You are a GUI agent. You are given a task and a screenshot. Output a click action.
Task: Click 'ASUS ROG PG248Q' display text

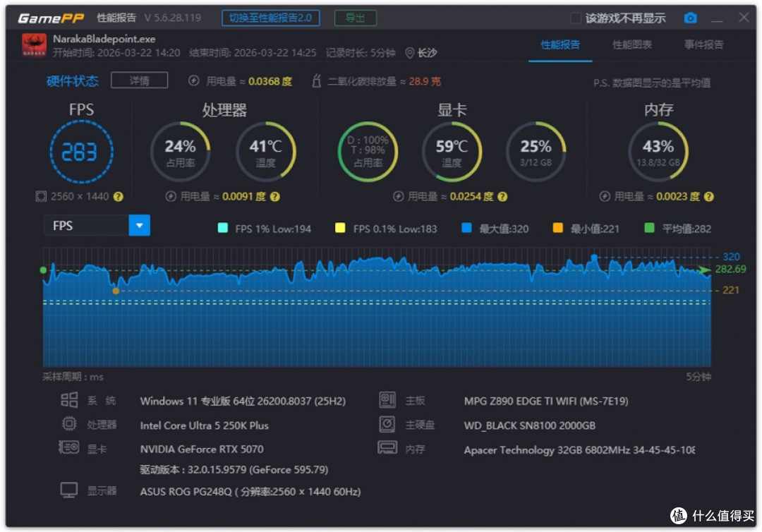(x=186, y=492)
